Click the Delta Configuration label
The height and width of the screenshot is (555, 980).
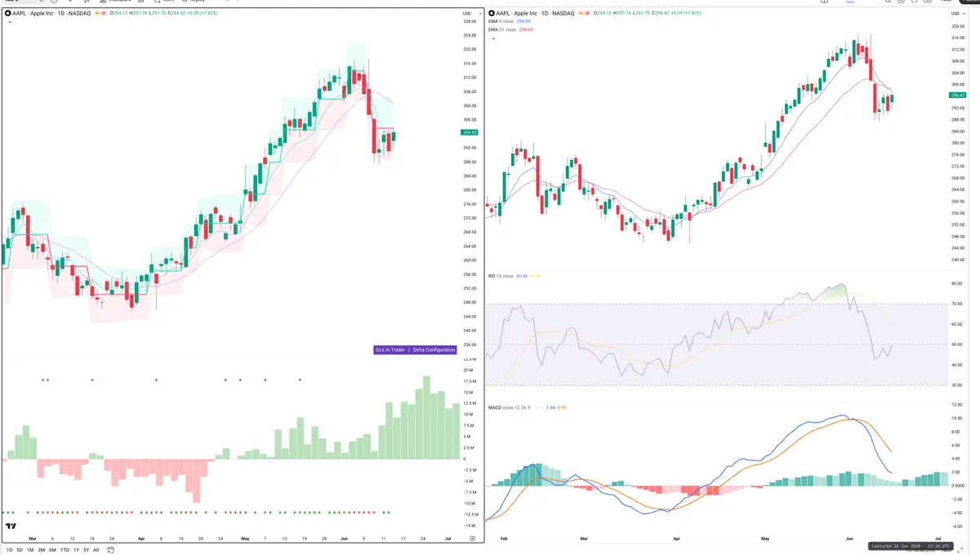[434, 349]
